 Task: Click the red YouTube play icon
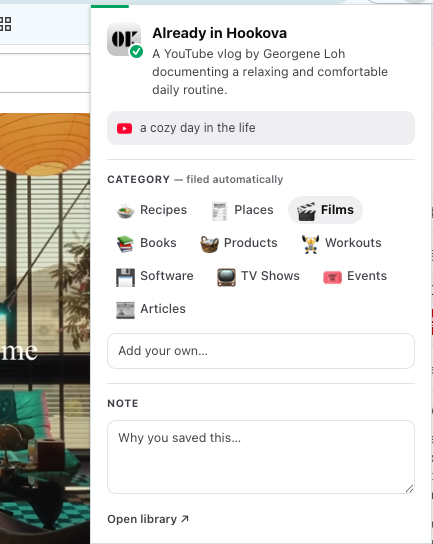tap(125, 128)
